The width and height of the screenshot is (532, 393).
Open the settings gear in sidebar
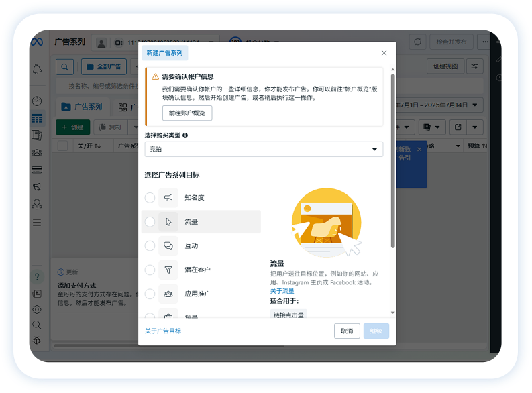[37, 309]
